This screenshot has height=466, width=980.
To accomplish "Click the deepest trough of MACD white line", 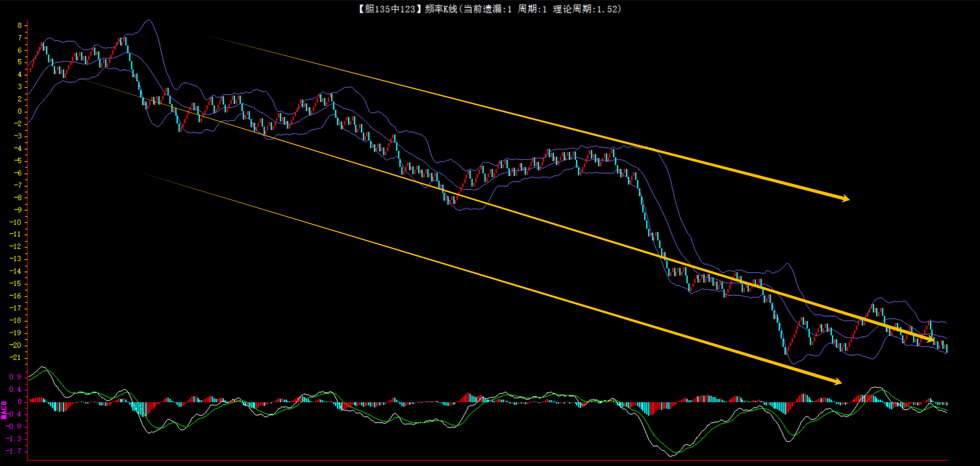I will [671, 456].
